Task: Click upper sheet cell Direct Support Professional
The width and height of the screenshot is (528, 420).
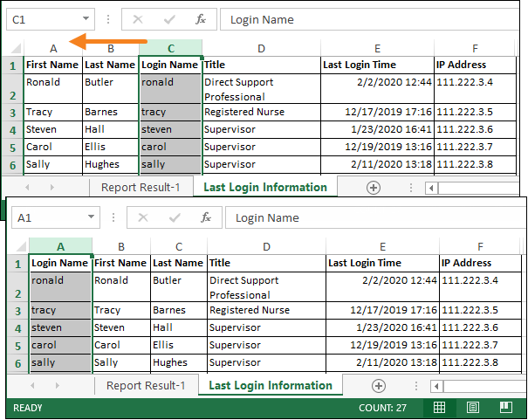Action: tap(261, 89)
